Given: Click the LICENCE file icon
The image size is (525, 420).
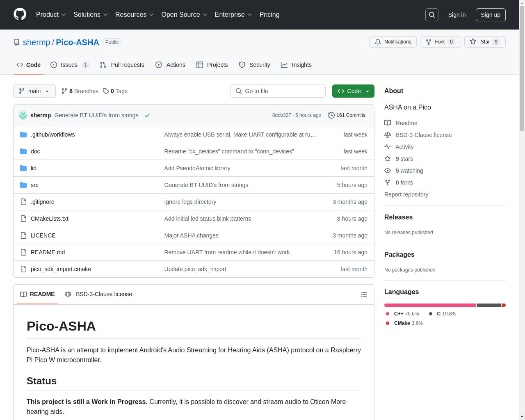Looking at the screenshot, I should point(23,235).
